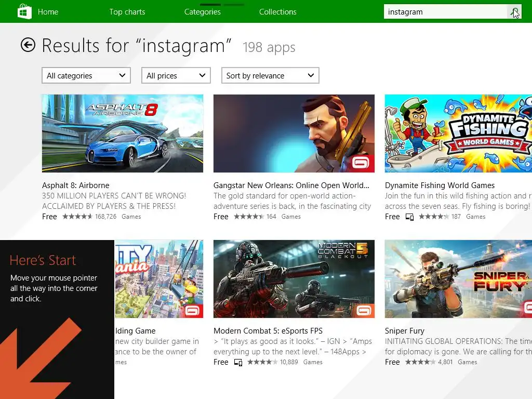Click device icon on Dynamite Fishing World Games row
Image resolution: width=532 pixels, height=399 pixels.
tap(409, 217)
